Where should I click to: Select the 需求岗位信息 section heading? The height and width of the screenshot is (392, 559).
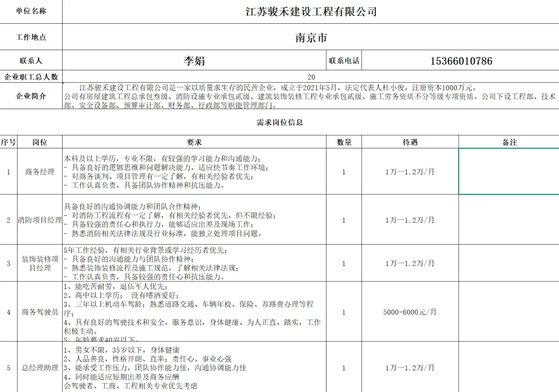(x=280, y=123)
